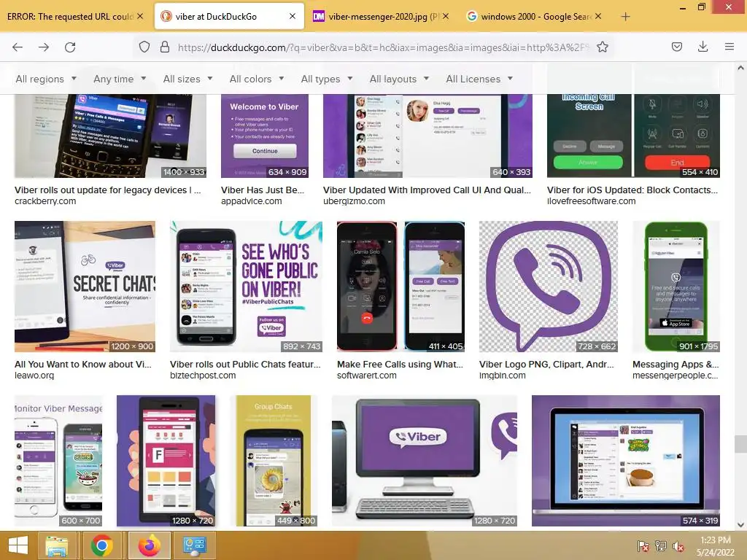Expand the All colors filter
Screen dimensions: 747x560
click(x=257, y=79)
